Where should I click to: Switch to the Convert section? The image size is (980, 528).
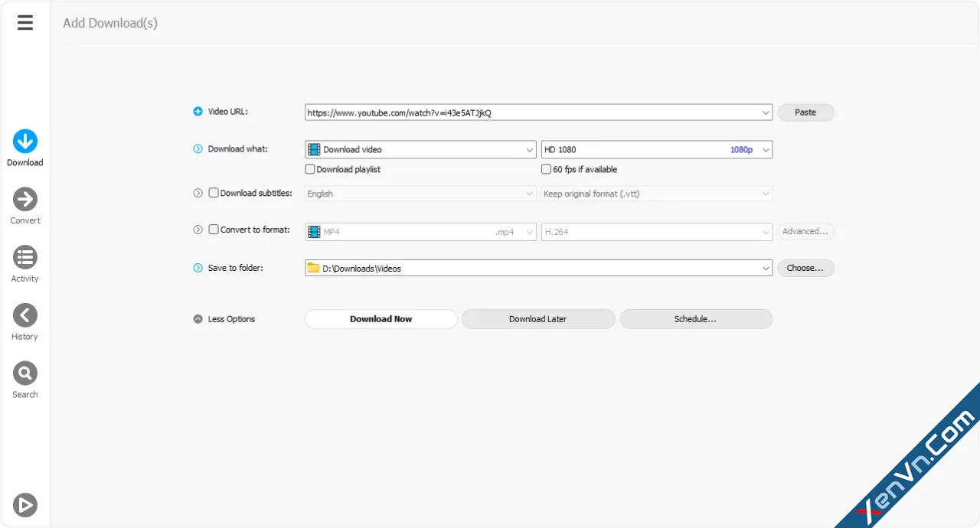[25, 207]
